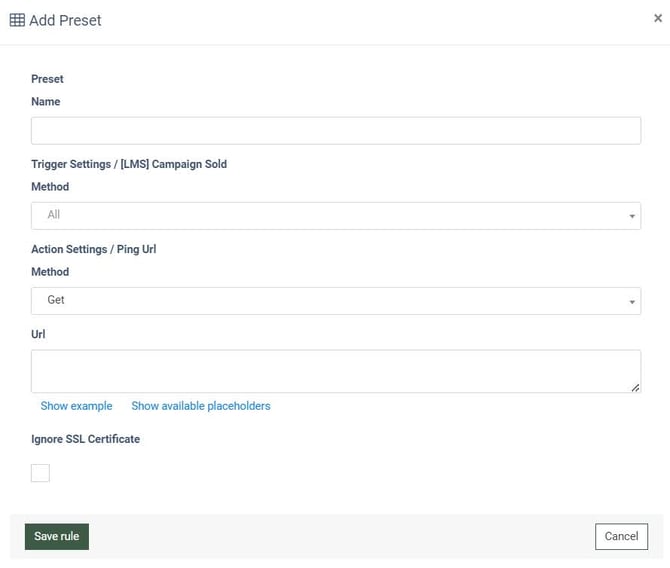Image resolution: width=670 pixels, height=568 pixels.
Task: Open the Trigger Method dropdown showing All
Action: click(335, 215)
